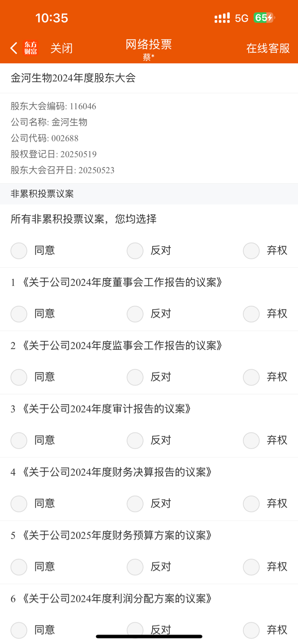Open 在线客服 online support
Viewport: 298px width, 644px height.
pos(268,48)
